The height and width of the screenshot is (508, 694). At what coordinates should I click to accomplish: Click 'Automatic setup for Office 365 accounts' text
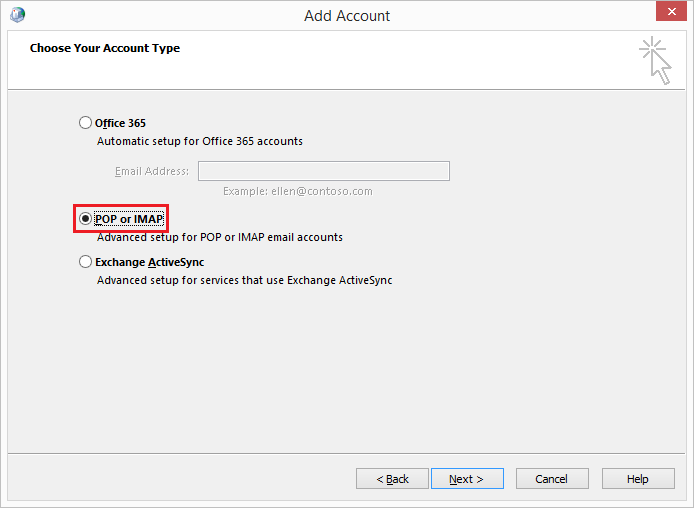tap(200, 141)
